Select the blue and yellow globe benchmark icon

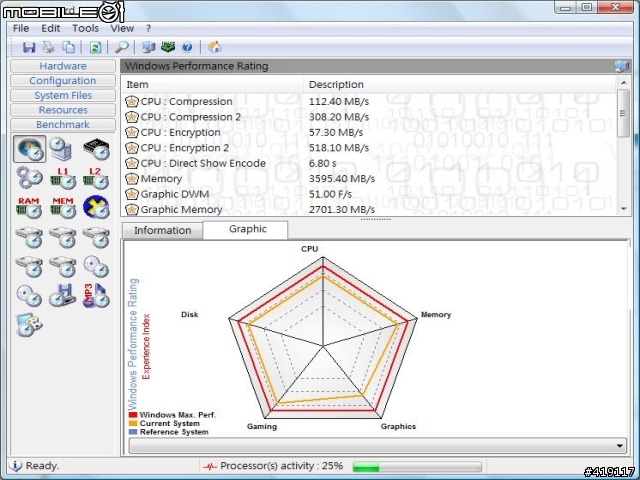click(96, 207)
